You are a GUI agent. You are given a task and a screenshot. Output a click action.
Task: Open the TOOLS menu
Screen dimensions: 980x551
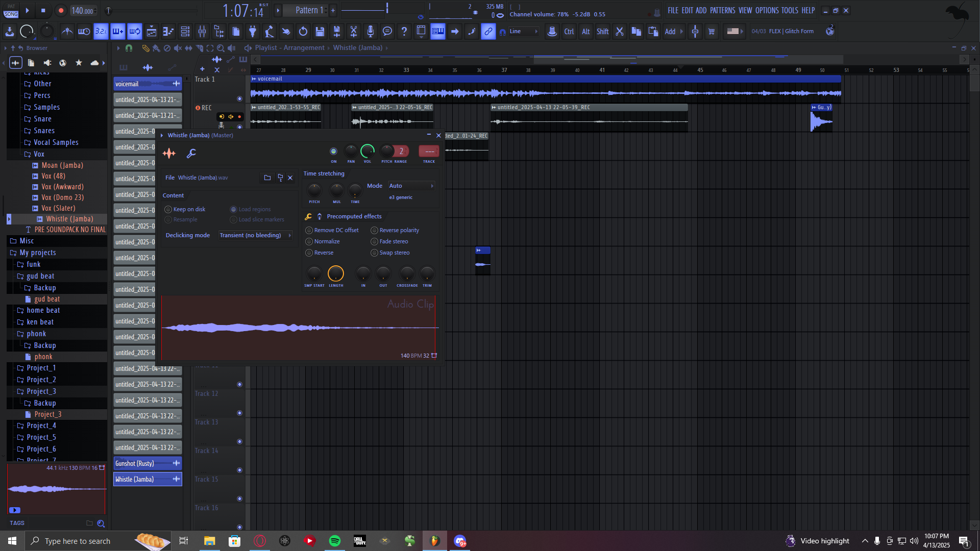point(789,10)
